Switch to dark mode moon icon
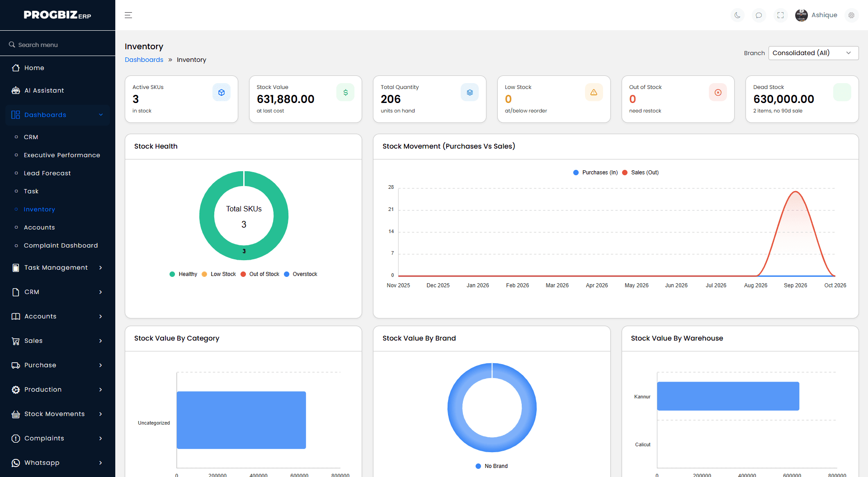 point(737,15)
